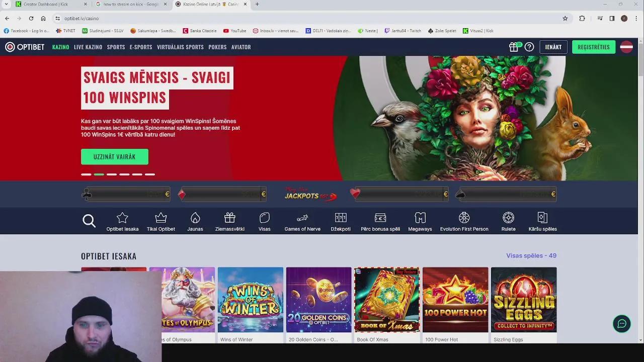Open the live chat bubble
644x362 pixels.
622,324
